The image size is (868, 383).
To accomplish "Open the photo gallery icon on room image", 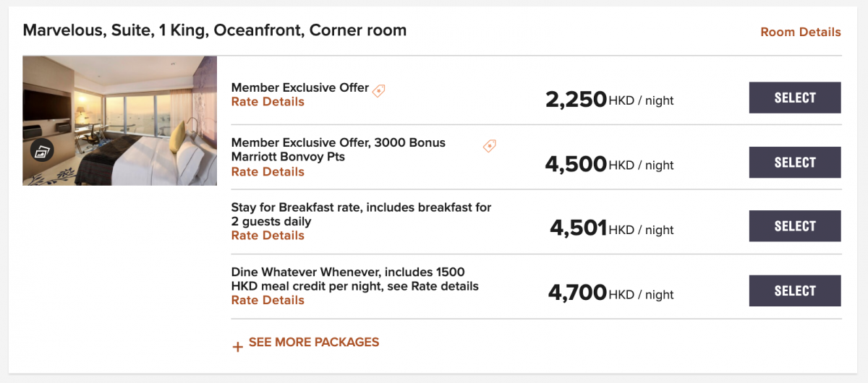I will pos(42,151).
